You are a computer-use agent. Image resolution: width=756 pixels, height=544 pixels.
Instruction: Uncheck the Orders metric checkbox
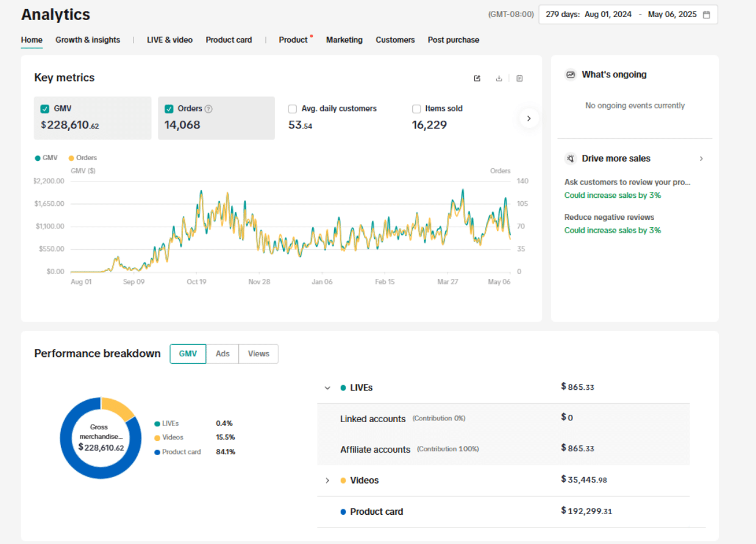pyautogui.click(x=169, y=109)
